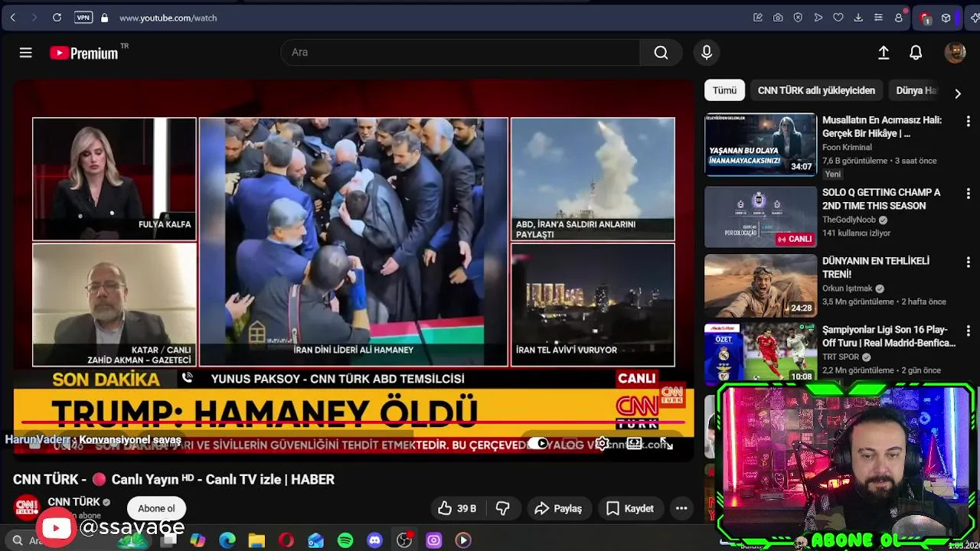Screen dimensions: 980x551
Task: Open Orkun Işıtmak channel link
Action: coord(848,289)
